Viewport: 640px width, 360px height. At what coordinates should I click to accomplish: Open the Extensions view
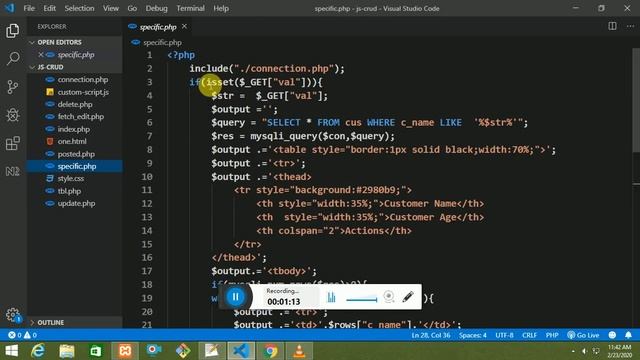(13, 143)
